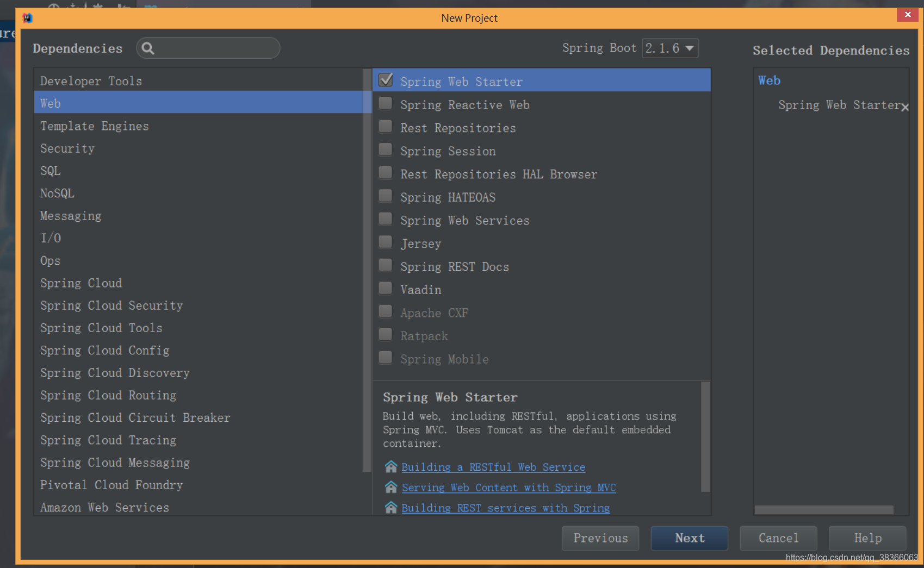Image resolution: width=924 pixels, height=568 pixels.
Task: Open the Spring Boot version dropdown
Action: [670, 48]
